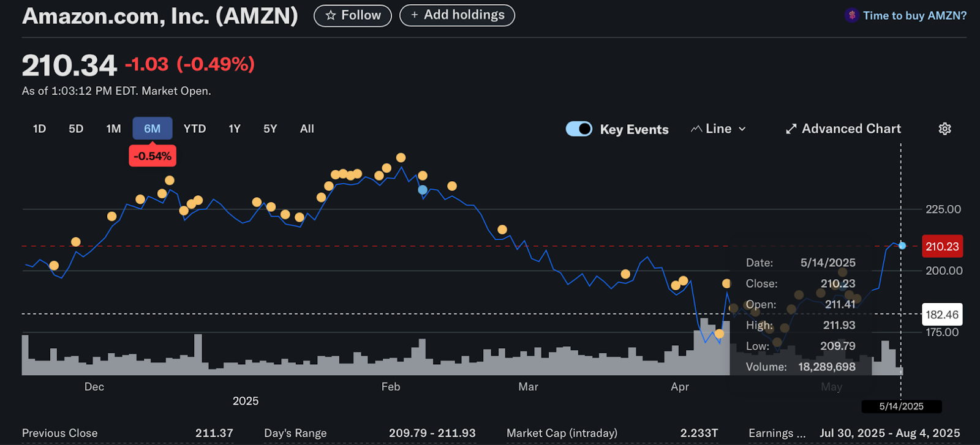980x445 pixels.
Task: Select the 6M time range tab
Action: pos(153,129)
